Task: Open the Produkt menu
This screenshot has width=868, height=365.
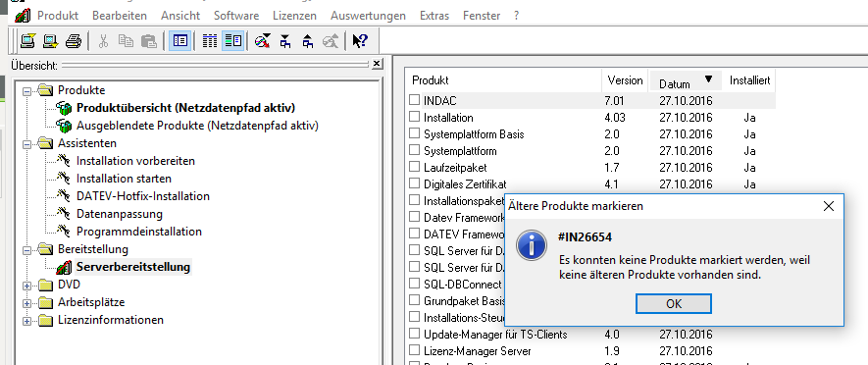Action: coord(58,16)
